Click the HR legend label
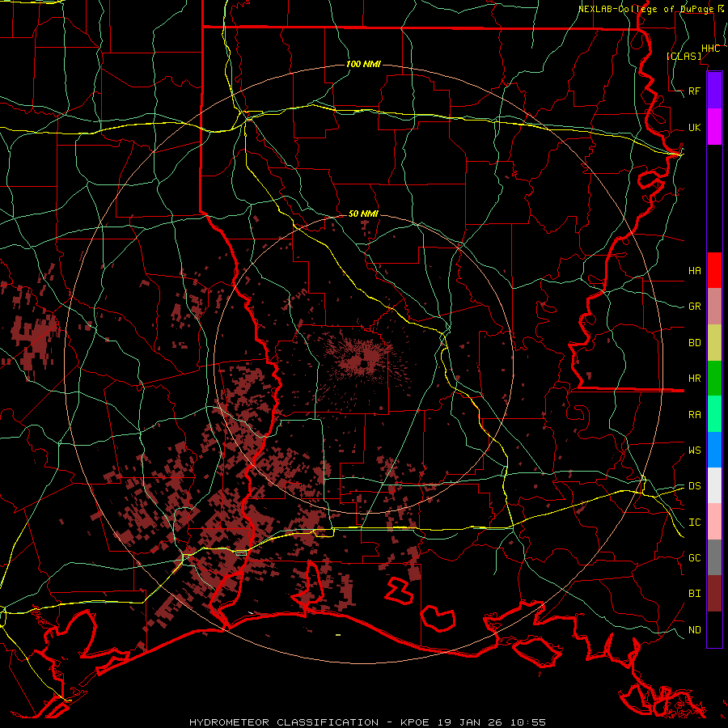 pyautogui.click(x=695, y=379)
